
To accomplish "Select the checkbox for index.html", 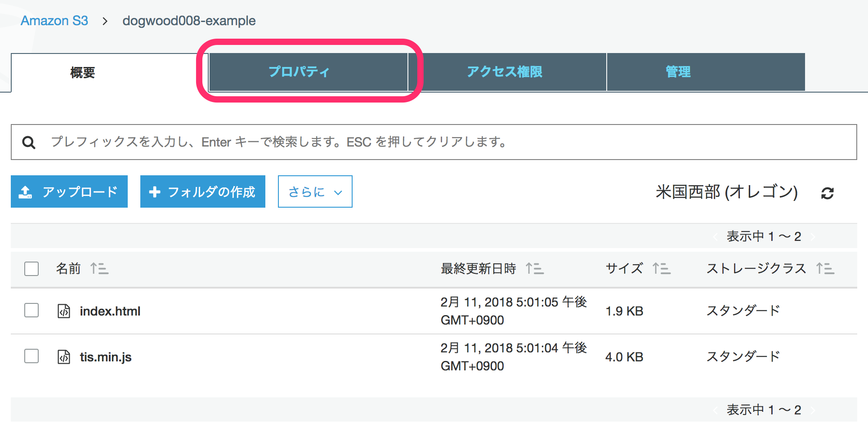I will tap(31, 311).
